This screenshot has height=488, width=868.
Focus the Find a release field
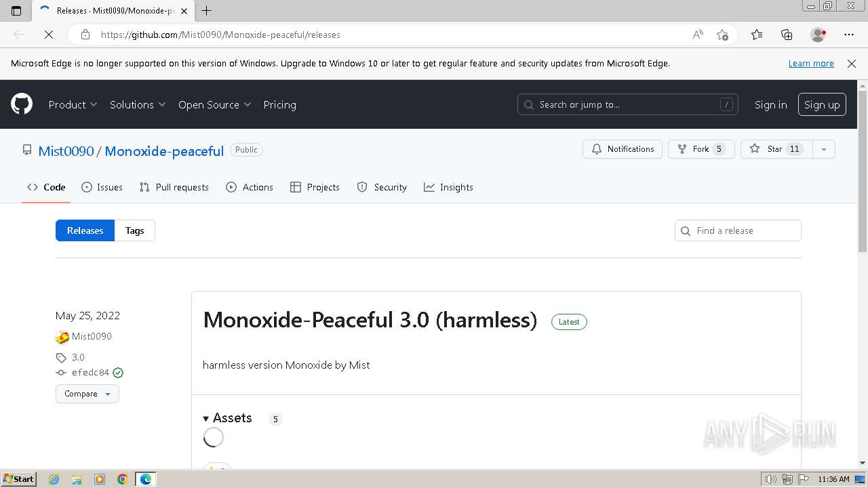pos(738,230)
